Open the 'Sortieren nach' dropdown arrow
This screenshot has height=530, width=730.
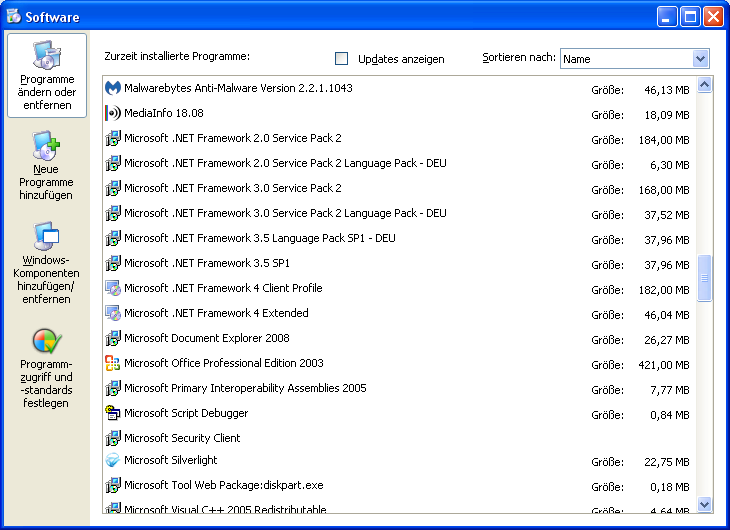[700, 59]
